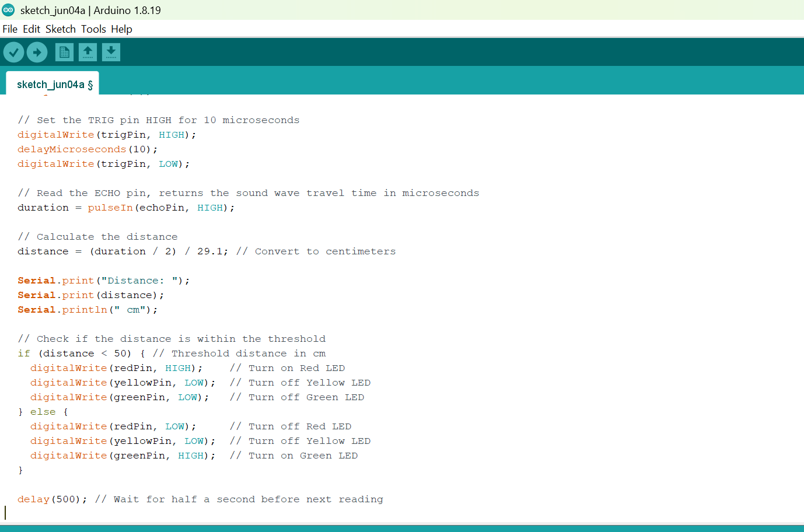The height and width of the screenshot is (532, 804).
Task: Click the 'Check if the distance' comment
Action: pyautogui.click(x=172, y=339)
